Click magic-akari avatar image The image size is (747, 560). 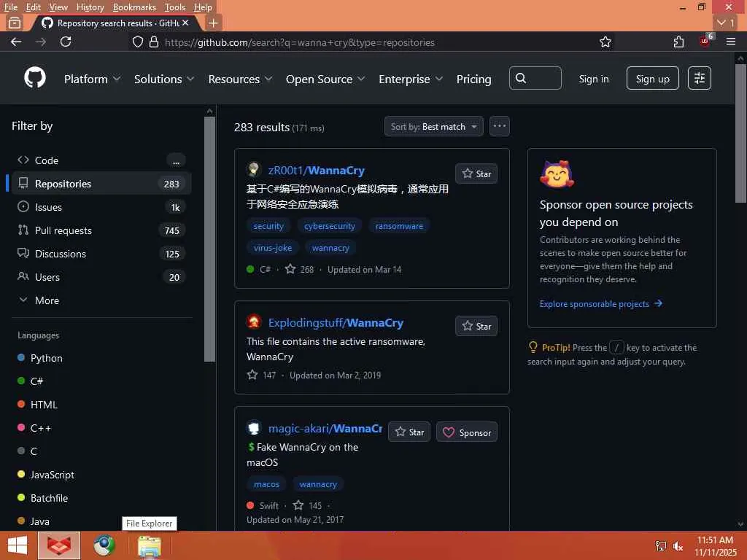click(253, 427)
